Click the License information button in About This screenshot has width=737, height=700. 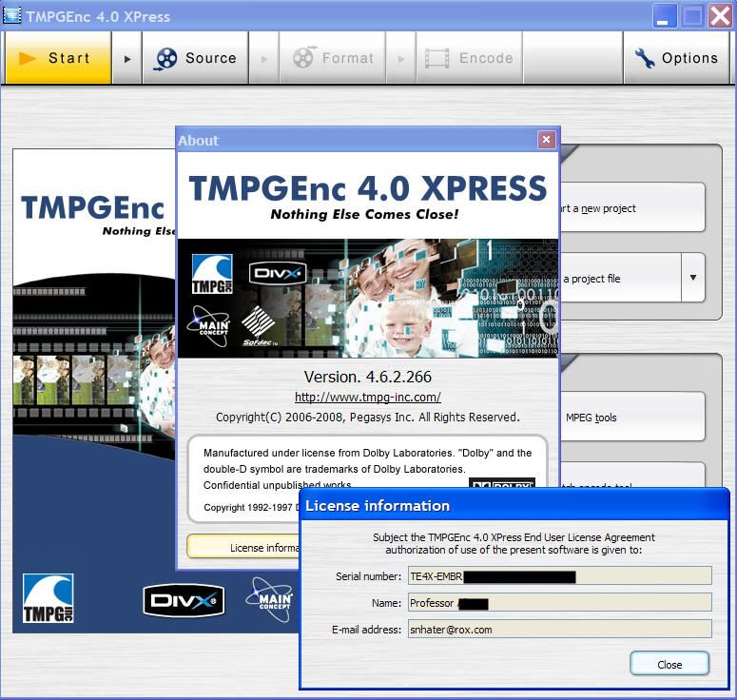(x=243, y=547)
